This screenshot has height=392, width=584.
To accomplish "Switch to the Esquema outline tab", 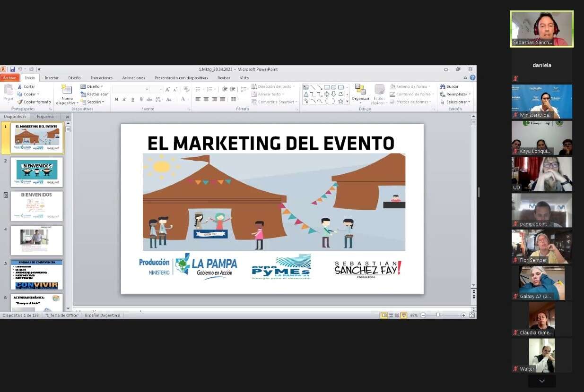I will coord(45,117).
